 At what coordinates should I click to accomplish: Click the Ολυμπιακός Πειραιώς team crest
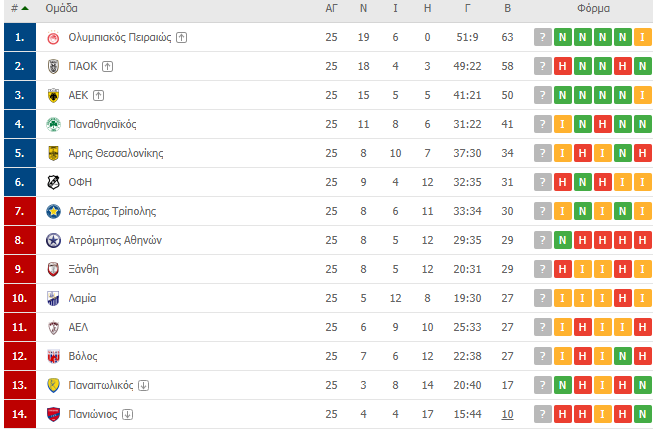click(53, 37)
